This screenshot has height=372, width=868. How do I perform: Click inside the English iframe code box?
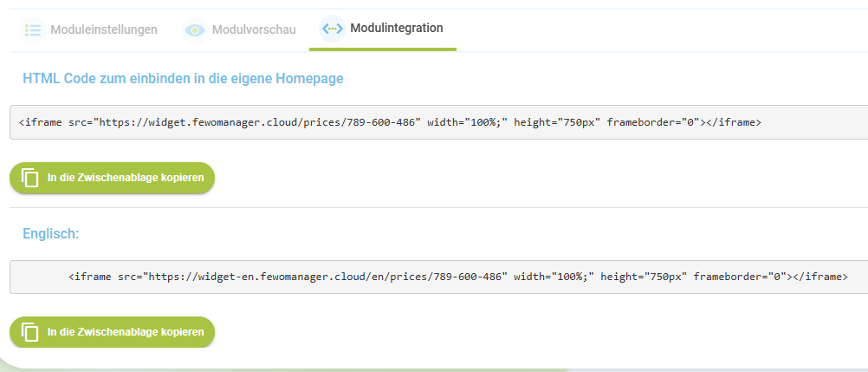point(439,277)
